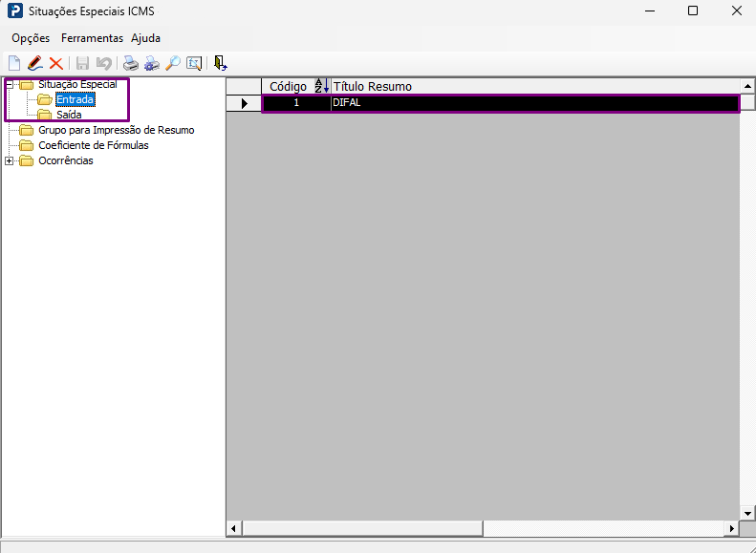Image resolution: width=756 pixels, height=553 pixels.
Task: Click the grid scroll down arrow
Action: coord(747,513)
